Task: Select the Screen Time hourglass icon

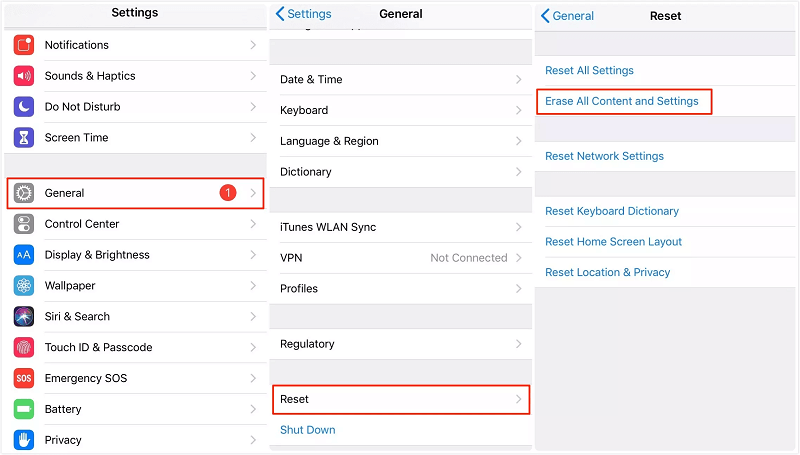Action: pyautogui.click(x=24, y=138)
